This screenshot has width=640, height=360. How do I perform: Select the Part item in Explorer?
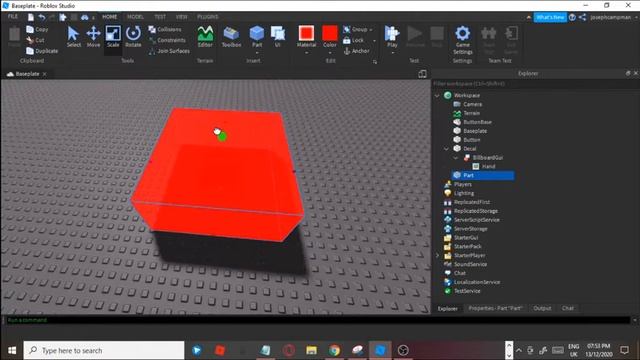click(483, 176)
